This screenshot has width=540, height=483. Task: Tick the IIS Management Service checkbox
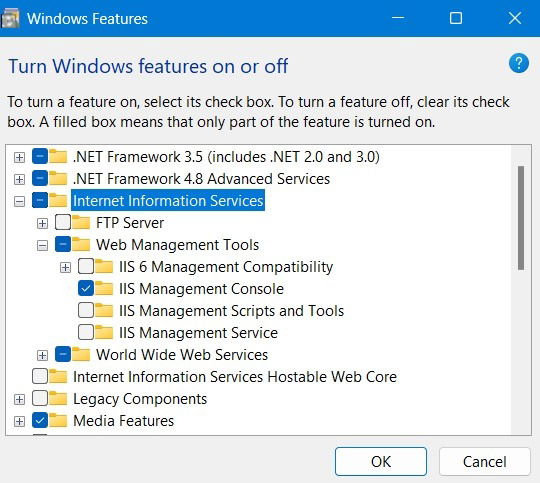[x=86, y=332]
